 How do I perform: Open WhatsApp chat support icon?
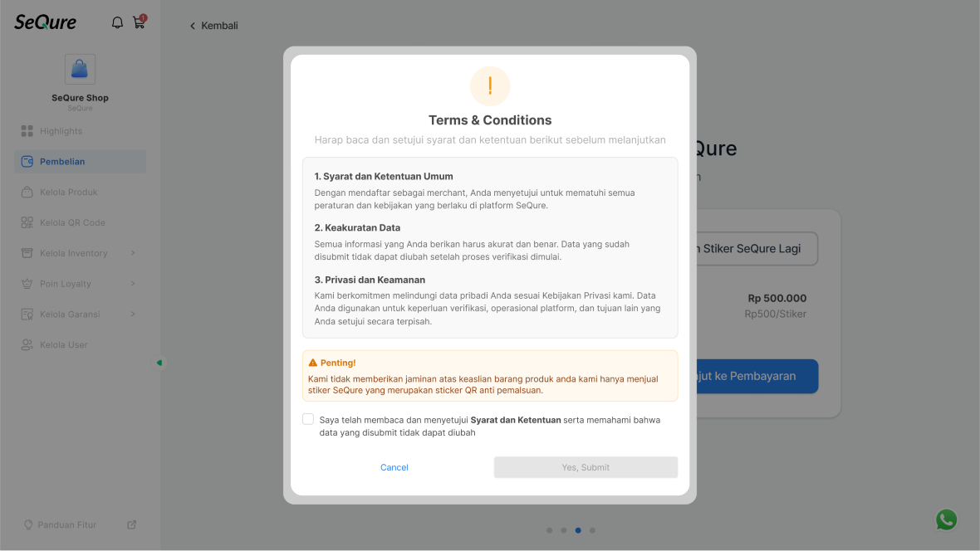coord(946,519)
